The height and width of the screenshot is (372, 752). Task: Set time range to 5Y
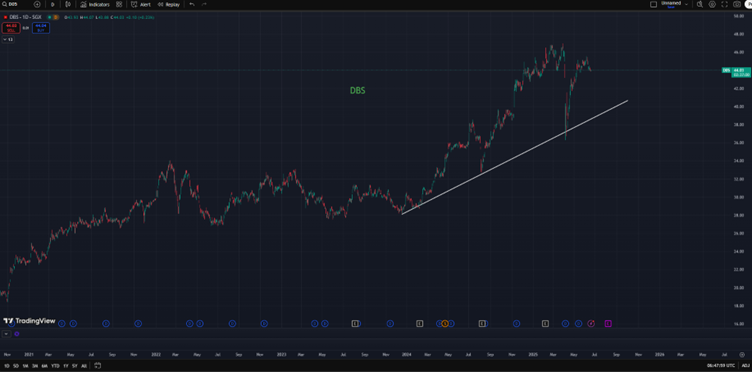pos(75,366)
